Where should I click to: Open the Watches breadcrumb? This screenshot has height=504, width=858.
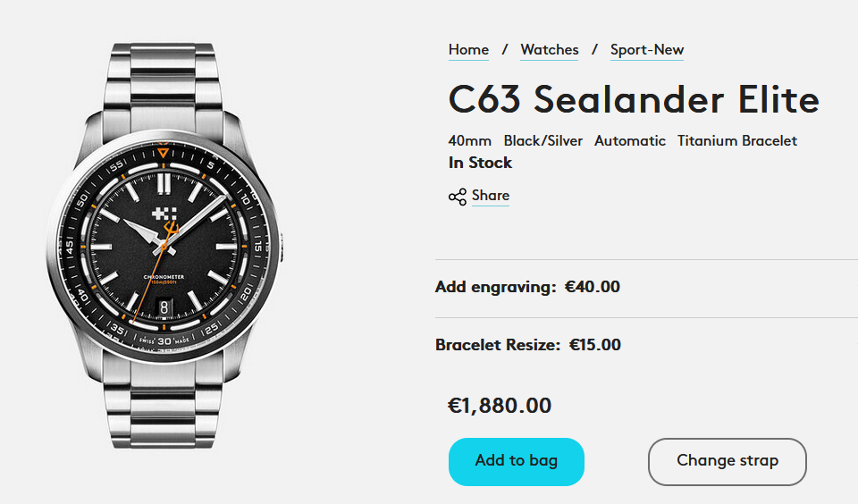tap(550, 50)
